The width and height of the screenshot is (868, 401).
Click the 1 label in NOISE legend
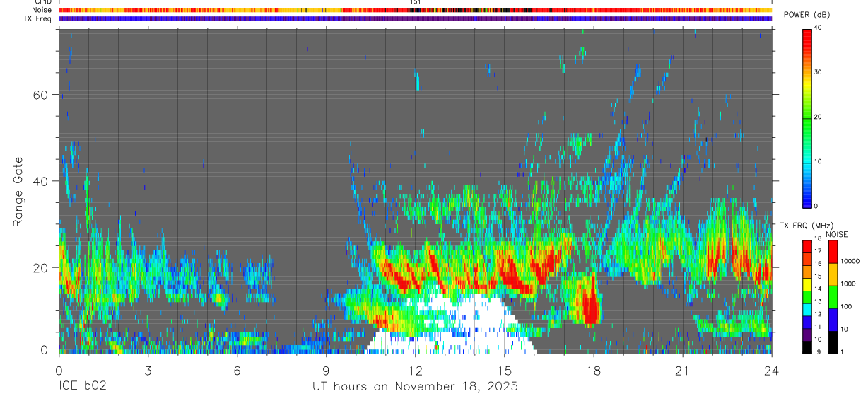click(x=843, y=351)
